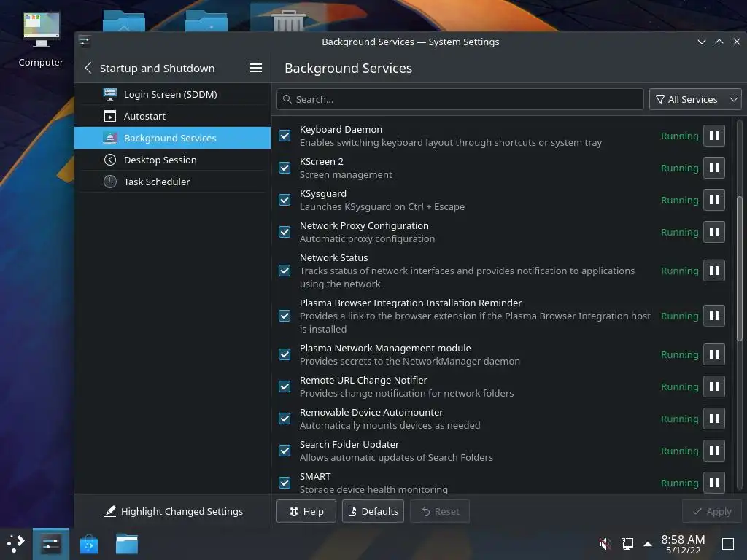Pause the KSysguard service
The height and width of the screenshot is (560, 747).
pyautogui.click(x=713, y=200)
